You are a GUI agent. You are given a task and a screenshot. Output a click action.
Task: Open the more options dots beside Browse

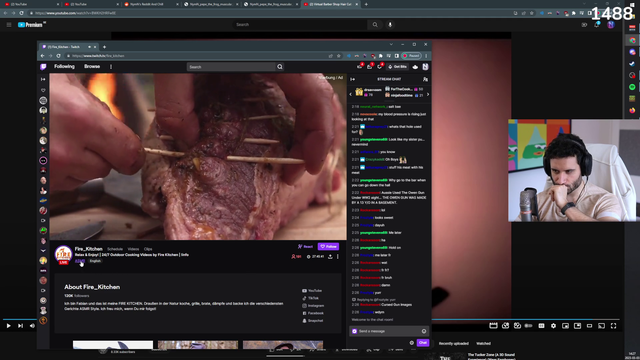[x=111, y=67]
